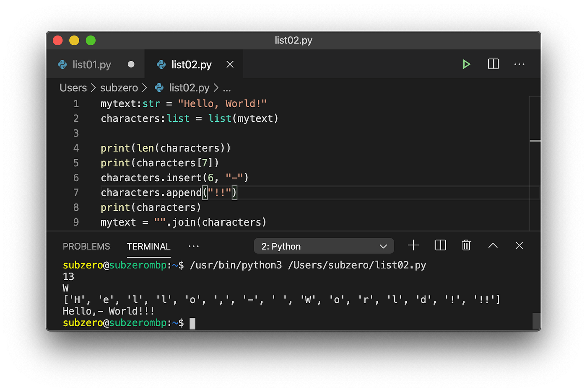Split the editor with the split icon
The height and width of the screenshot is (392, 587).
click(493, 64)
